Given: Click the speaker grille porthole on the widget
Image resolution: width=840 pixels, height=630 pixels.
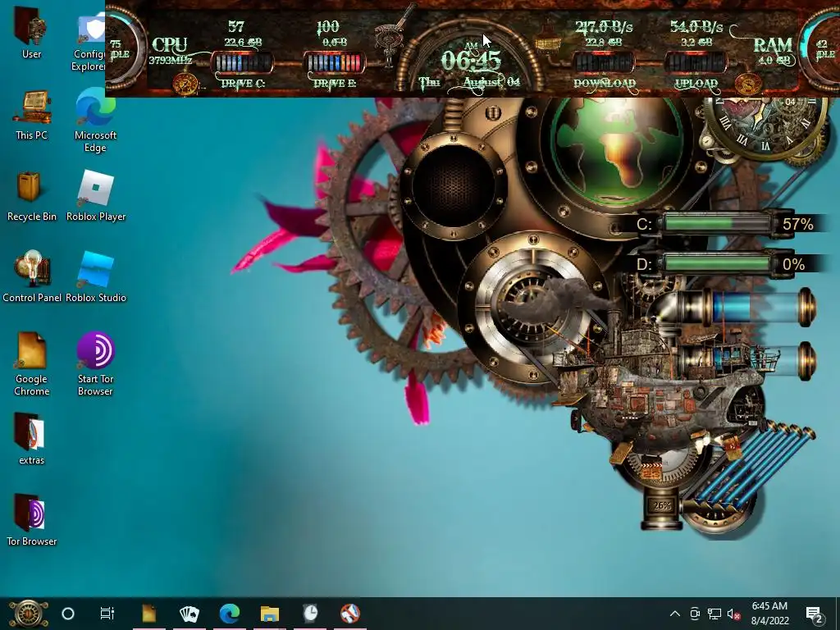Looking at the screenshot, I should [x=453, y=186].
